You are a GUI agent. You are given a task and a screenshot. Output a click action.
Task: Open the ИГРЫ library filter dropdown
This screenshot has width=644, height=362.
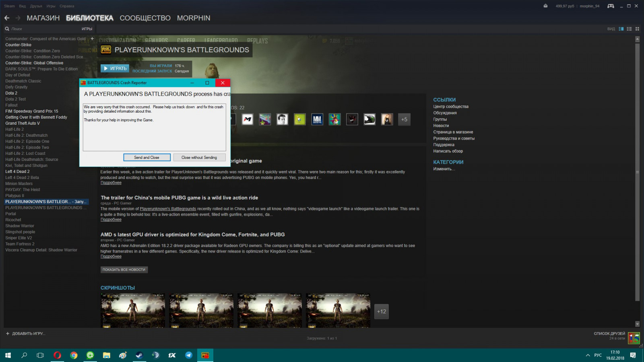tap(87, 29)
